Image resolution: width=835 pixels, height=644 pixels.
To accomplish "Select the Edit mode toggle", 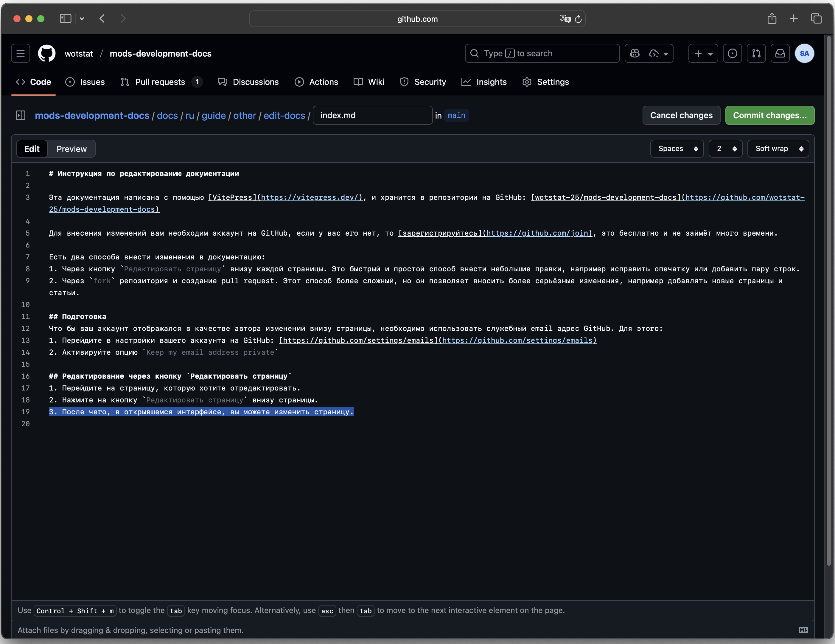I will tap(32, 149).
